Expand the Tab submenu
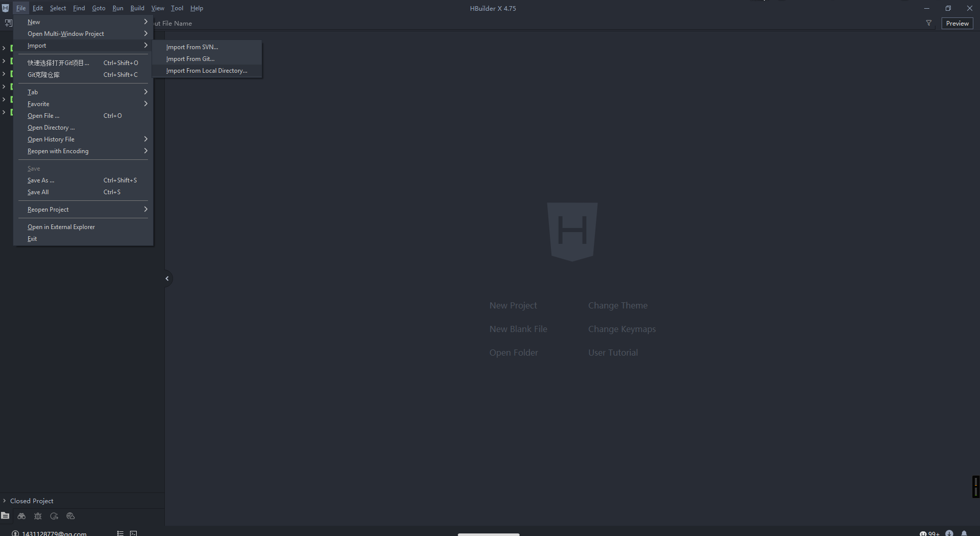 [x=83, y=92]
